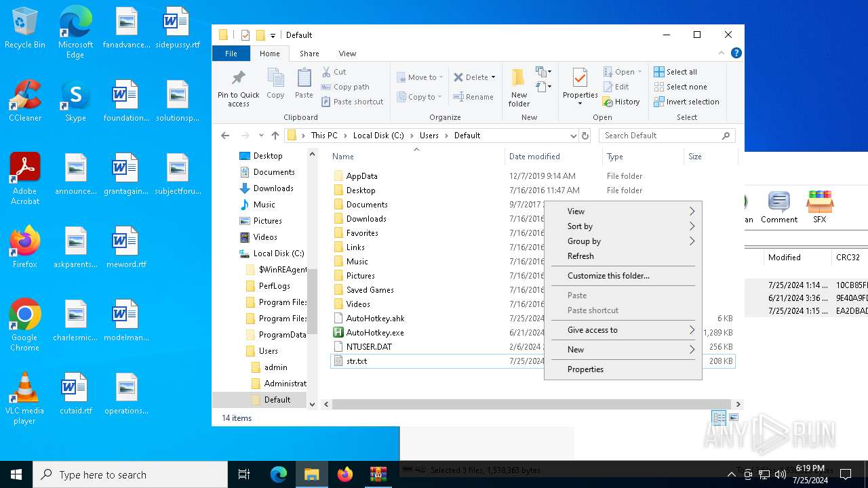
Task: Open the Move to dropdown
Action: (x=420, y=77)
